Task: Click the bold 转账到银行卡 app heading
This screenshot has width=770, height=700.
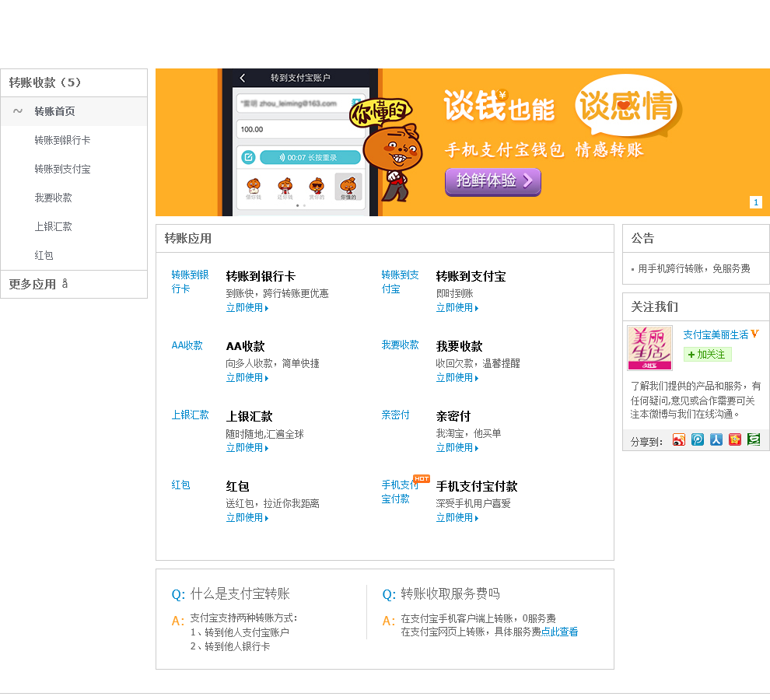Action: pyautogui.click(x=261, y=277)
